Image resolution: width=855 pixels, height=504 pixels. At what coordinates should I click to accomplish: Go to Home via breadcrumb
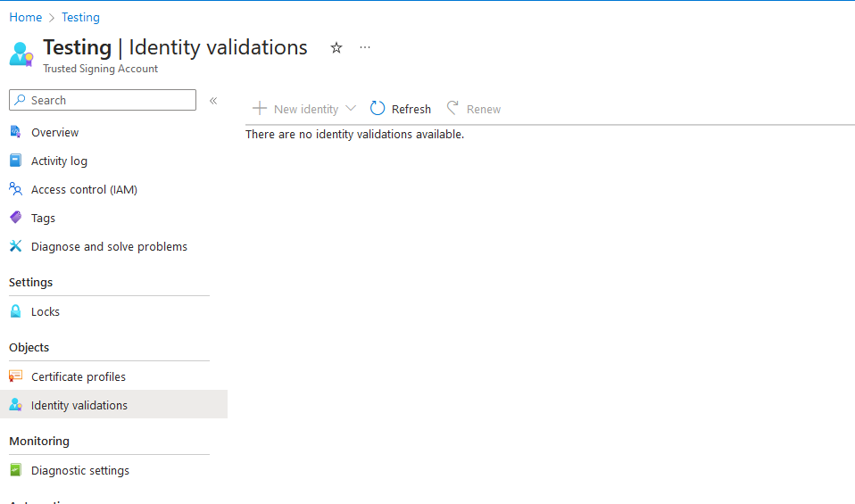pyautogui.click(x=26, y=18)
